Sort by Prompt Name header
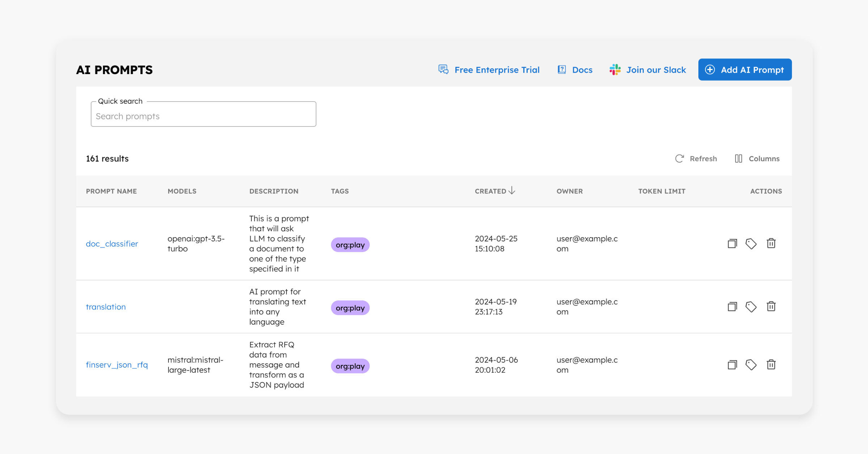868x454 pixels. (111, 191)
